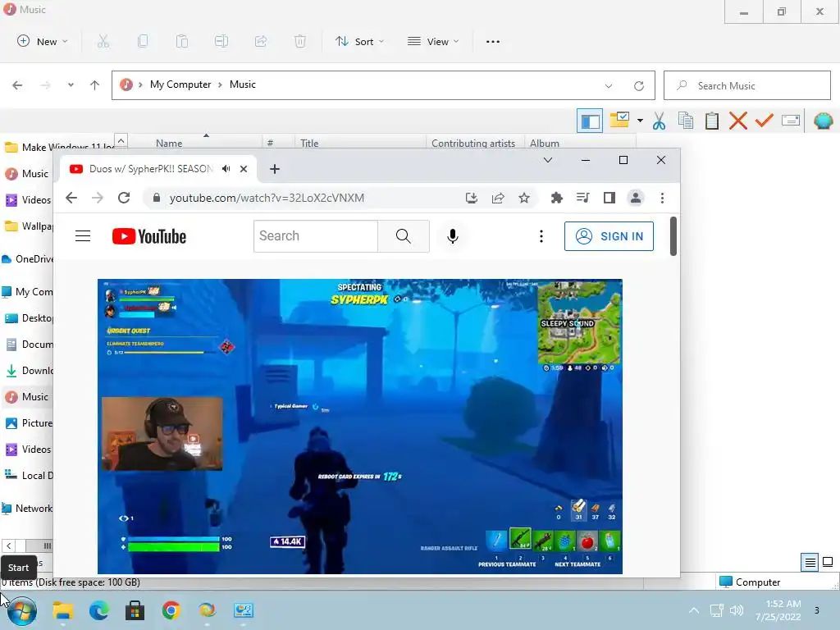Open Downloads in the navigation pane

29,370
